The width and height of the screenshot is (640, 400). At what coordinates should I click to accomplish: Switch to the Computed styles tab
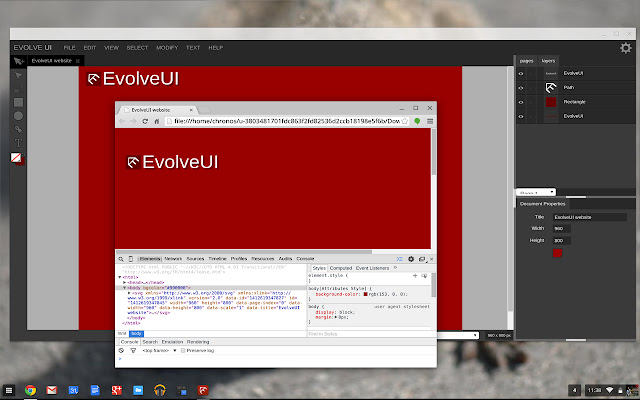tap(341, 268)
